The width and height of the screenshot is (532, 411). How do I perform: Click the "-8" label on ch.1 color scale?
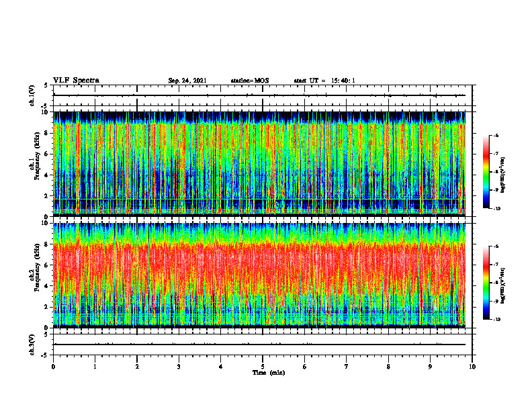pyautogui.click(x=496, y=172)
